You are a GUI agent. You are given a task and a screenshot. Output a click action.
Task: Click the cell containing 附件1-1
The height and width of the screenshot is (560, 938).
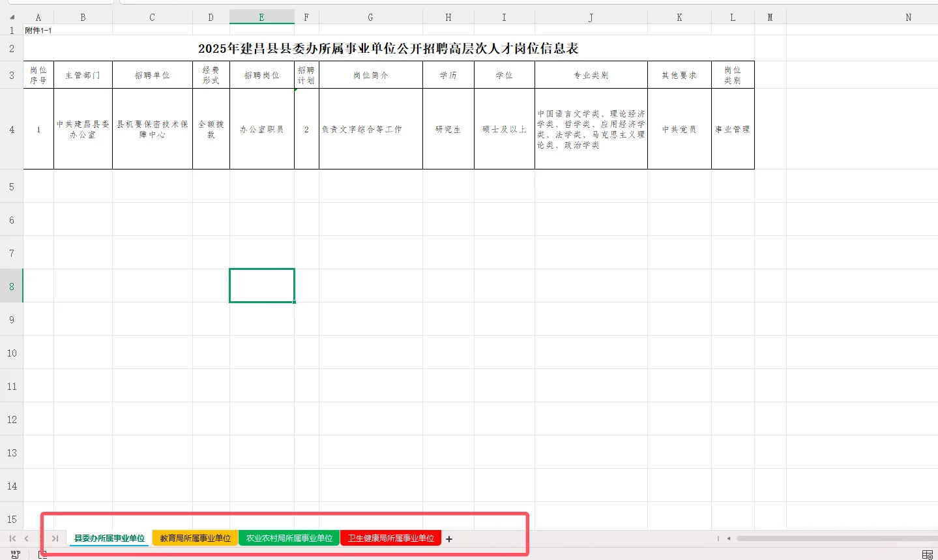tap(38, 30)
